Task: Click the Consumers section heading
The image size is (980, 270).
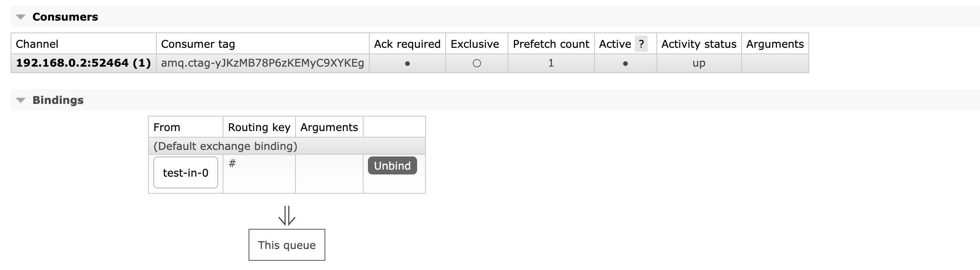Action: point(65,17)
